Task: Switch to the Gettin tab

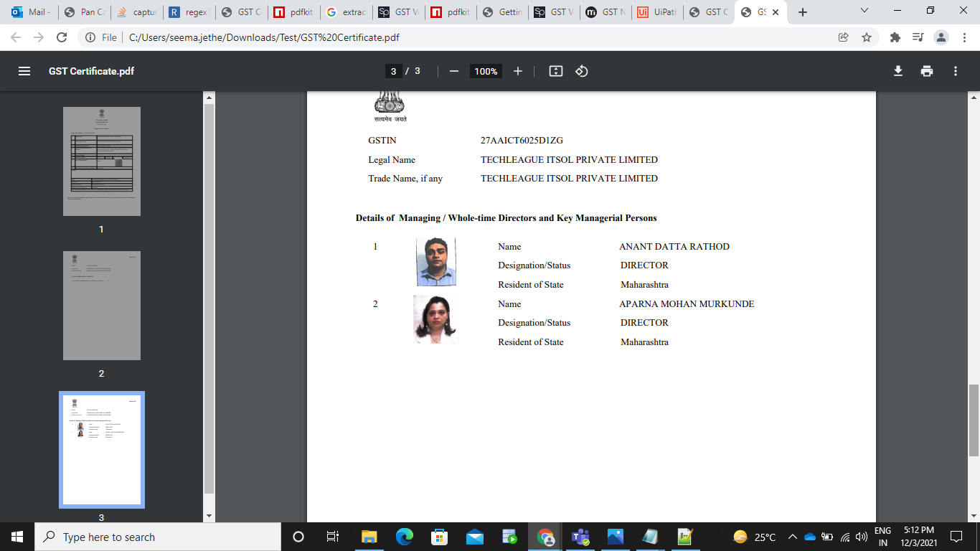Action: [504, 12]
